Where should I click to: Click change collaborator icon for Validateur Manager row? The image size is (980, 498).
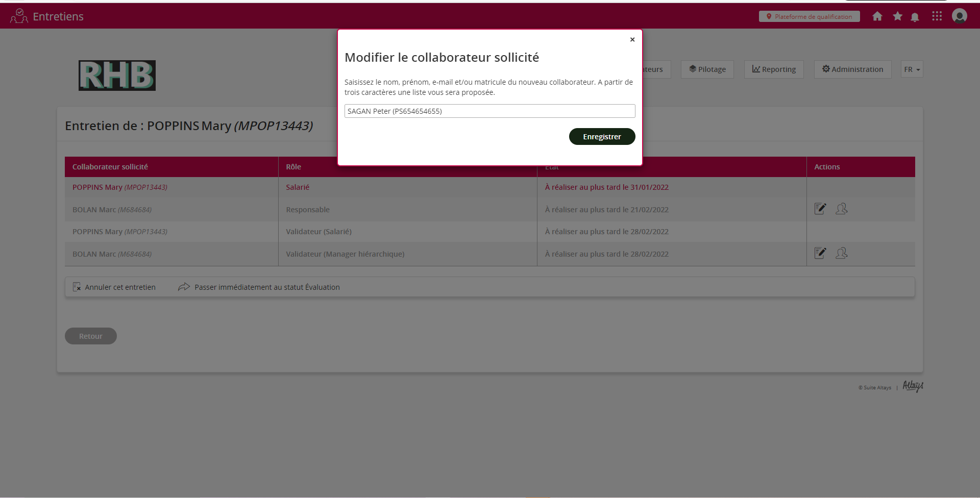pyautogui.click(x=841, y=253)
